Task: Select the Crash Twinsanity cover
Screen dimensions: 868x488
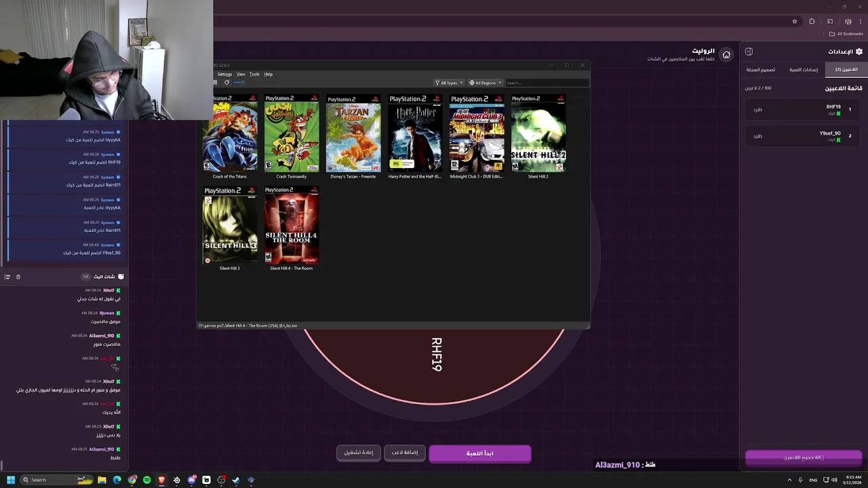Action: point(292,133)
